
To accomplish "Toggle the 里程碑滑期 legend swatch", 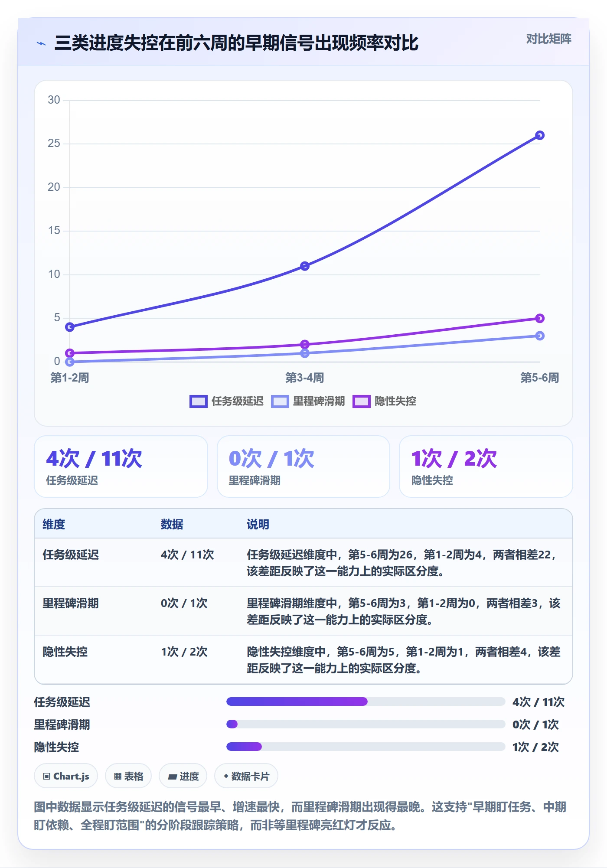I will pyautogui.click(x=280, y=401).
